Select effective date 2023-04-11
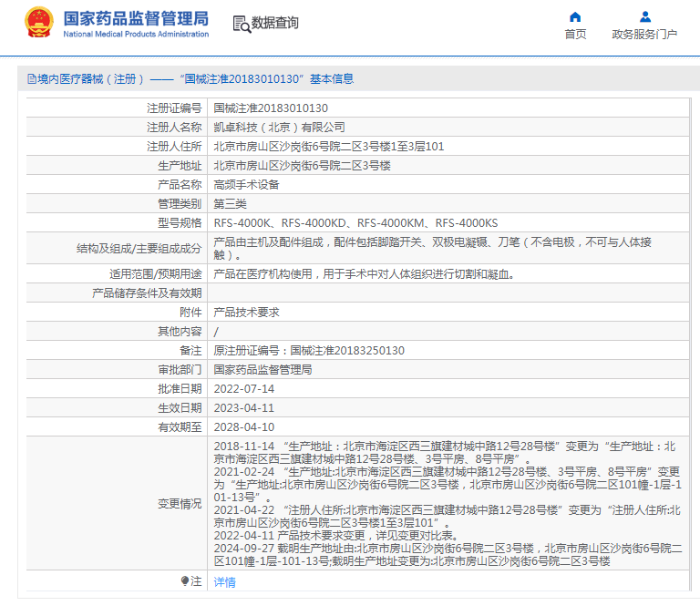Image resolution: width=700 pixels, height=606 pixels. pos(243,408)
